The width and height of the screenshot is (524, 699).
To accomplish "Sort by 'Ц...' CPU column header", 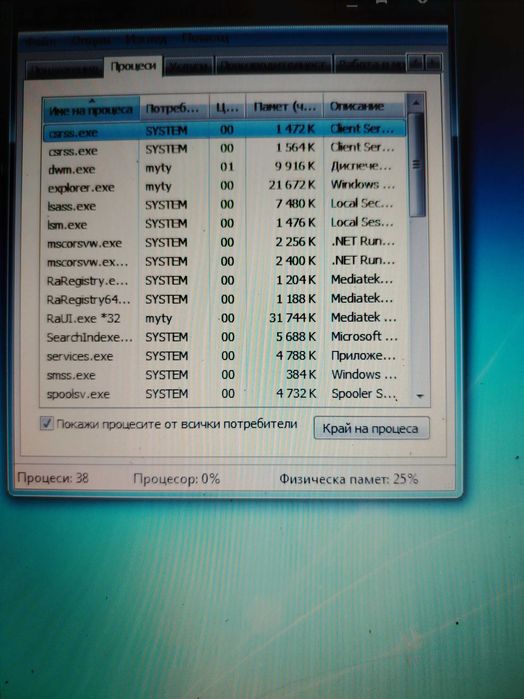I will 227,107.
